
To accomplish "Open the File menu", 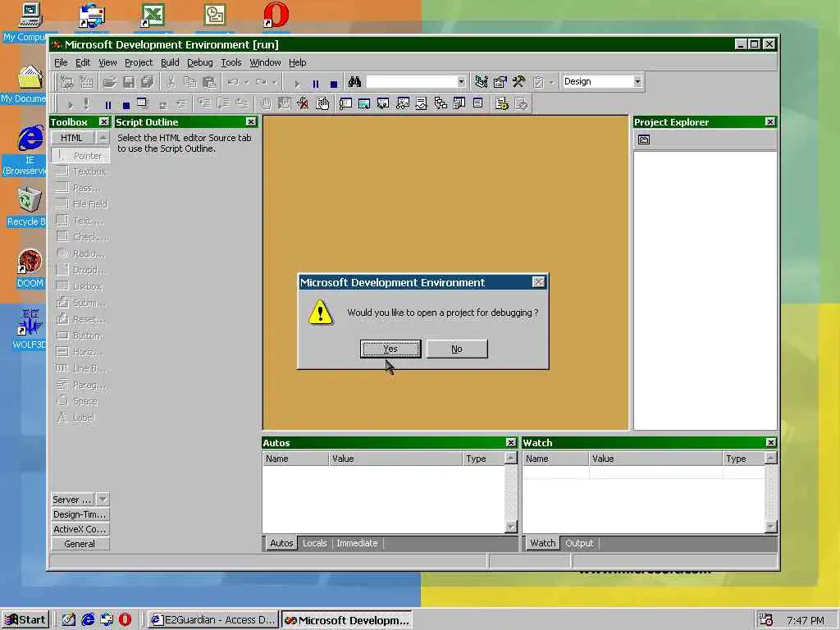I will point(61,62).
